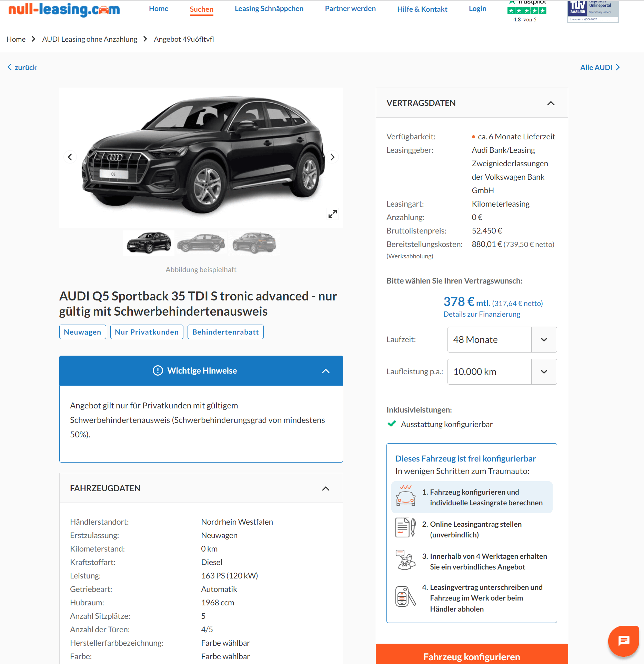644x664 pixels.
Task: Click the Behindertenrabatt tag
Action: click(225, 332)
